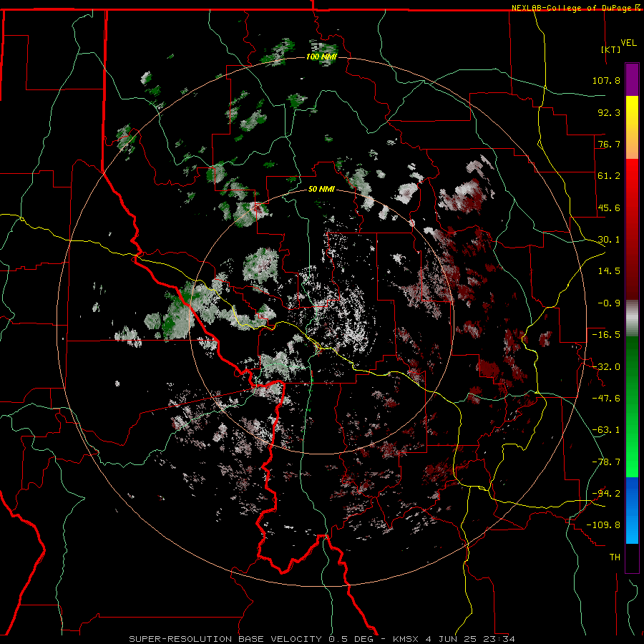
Task: Click the 92.3 velocity scale value
Action: (609, 112)
